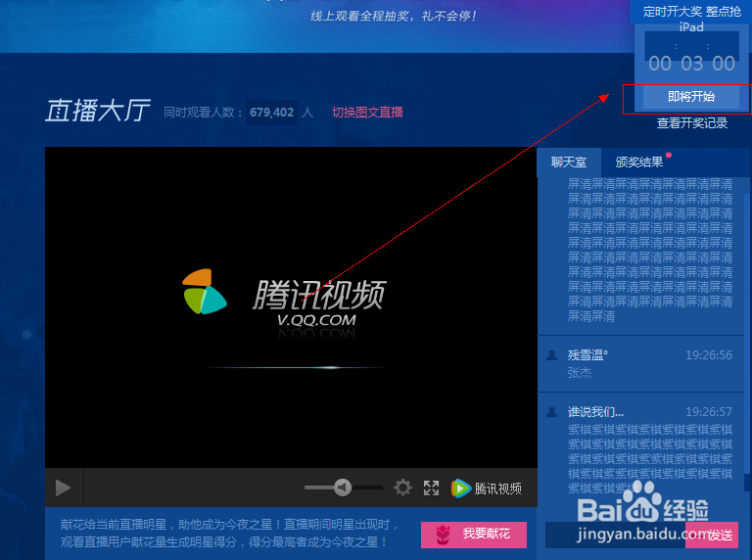This screenshot has width=752, height=560.
Task: Play the live video
Action: [63, 489]
